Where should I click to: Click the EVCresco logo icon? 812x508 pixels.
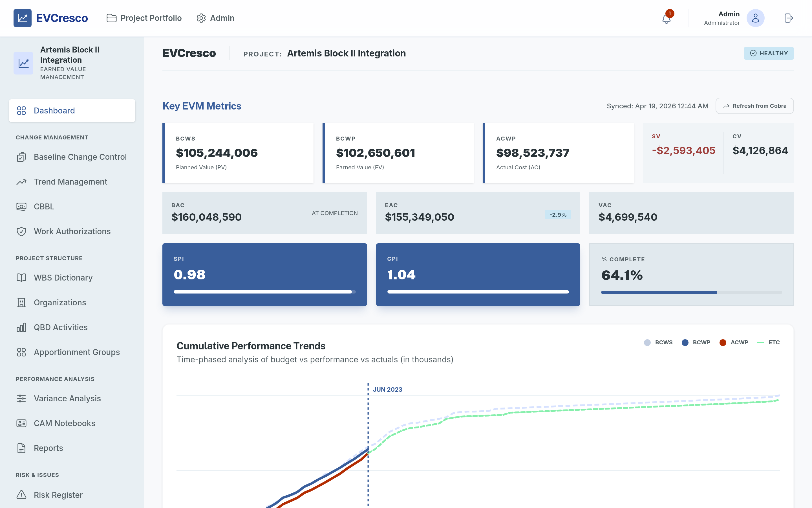[x=23, y=18]
